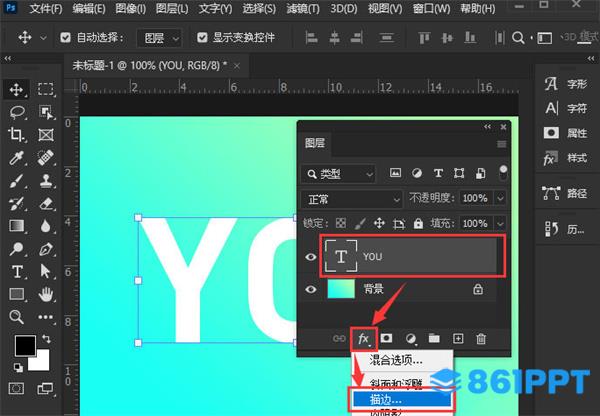Open the Move tool preset dropdown arrow

tap(43, 38)
